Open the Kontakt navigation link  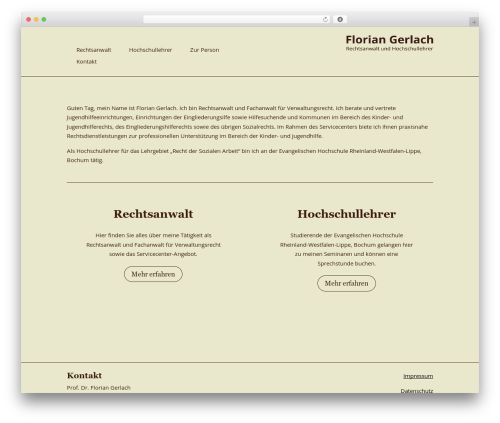(x=86, y=62)
